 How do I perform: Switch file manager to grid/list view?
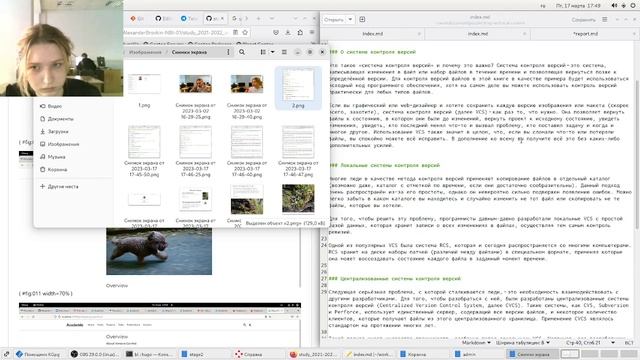(263, 52)
